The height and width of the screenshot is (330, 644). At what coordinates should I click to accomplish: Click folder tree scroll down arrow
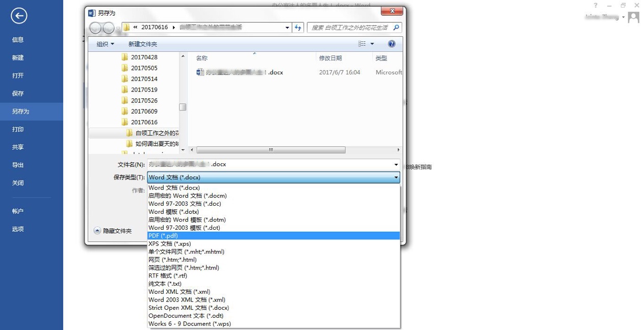click(x=183, y=150)
